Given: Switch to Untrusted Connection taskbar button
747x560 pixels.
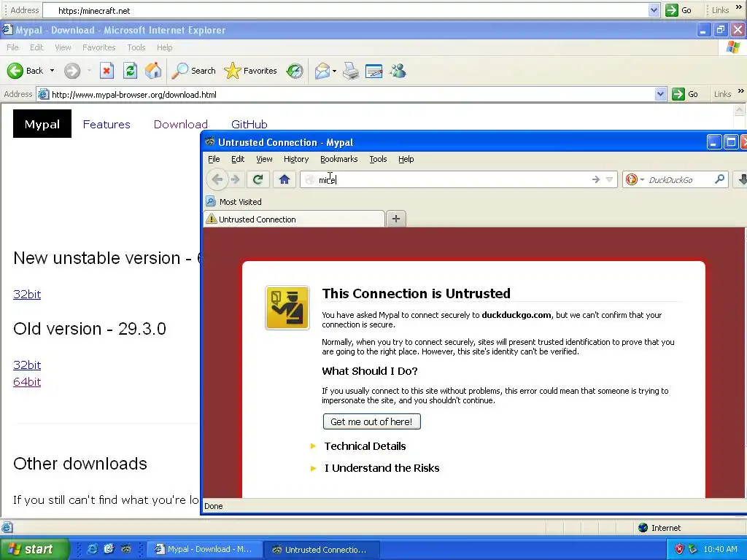Looking at the screenshot, I should click(322, 549).
